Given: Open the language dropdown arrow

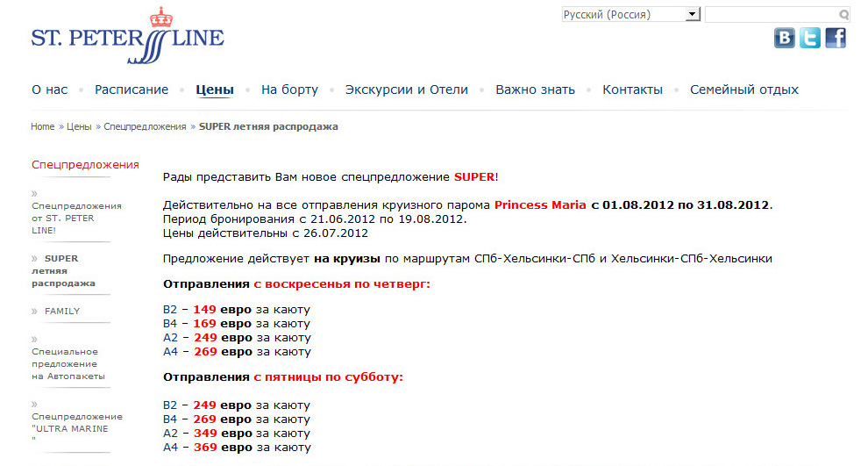Looking at the screenshot, I should (x=693, y=14).
